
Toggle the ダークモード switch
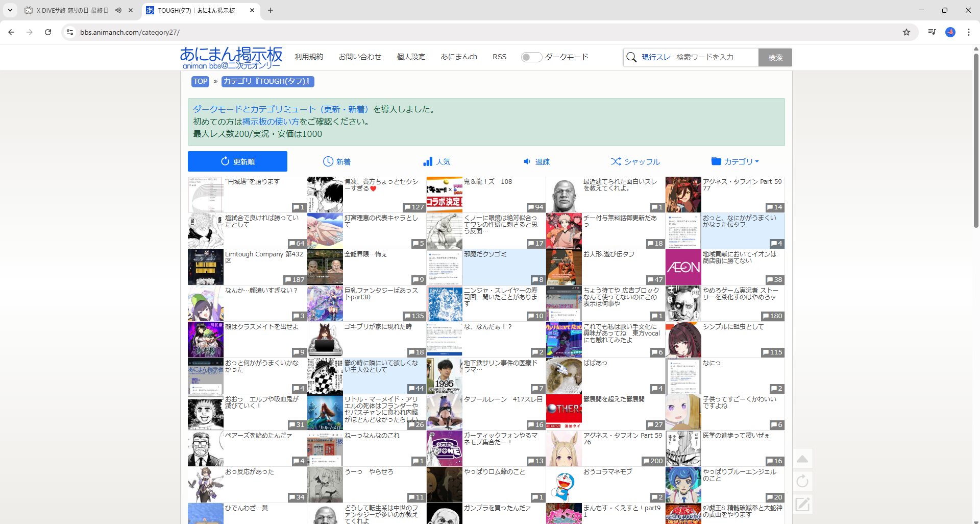(x=531, y=57)
